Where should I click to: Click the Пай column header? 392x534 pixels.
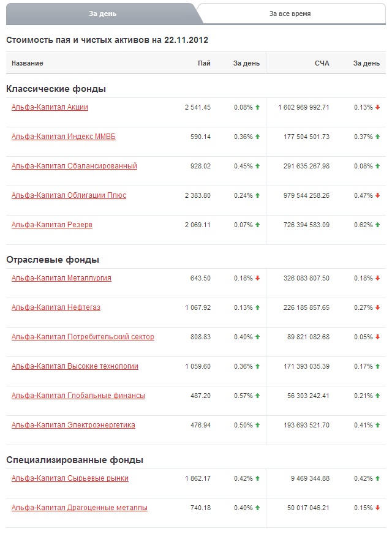coord(204,63)
